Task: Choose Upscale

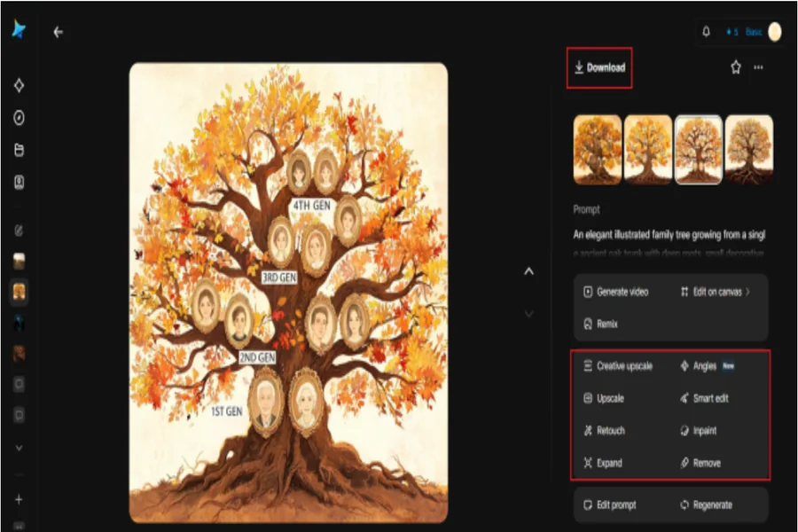Action: click(x=604, y=398)
